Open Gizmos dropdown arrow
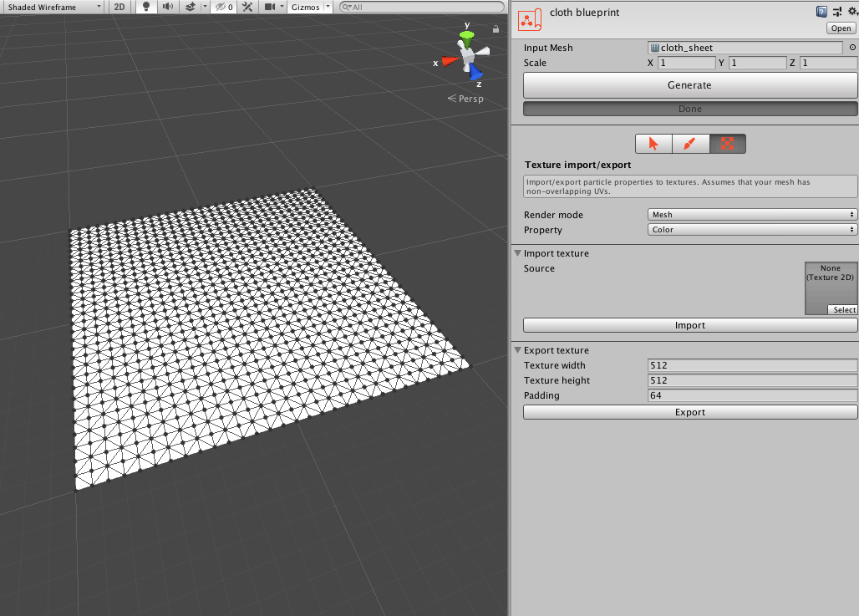 pos(328,8)
